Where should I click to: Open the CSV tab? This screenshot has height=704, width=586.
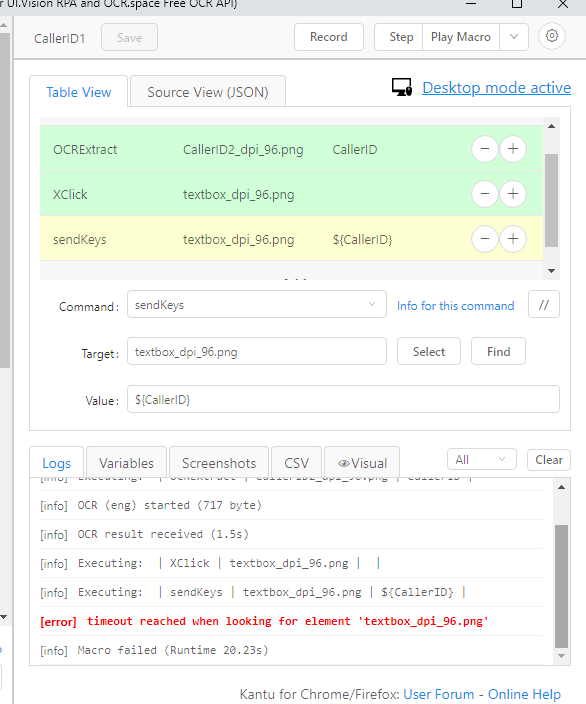296,463
